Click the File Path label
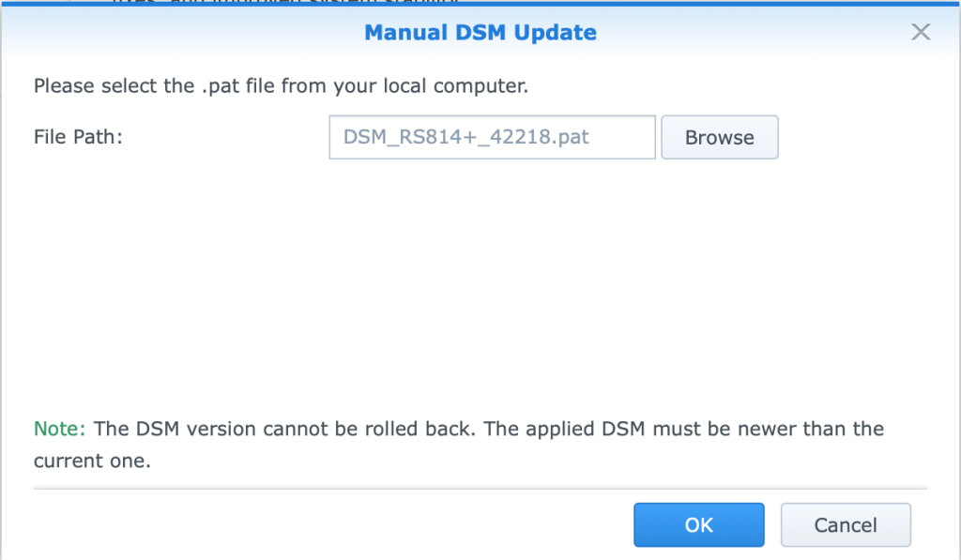This screenshot has width=961, height=560. 78,137
